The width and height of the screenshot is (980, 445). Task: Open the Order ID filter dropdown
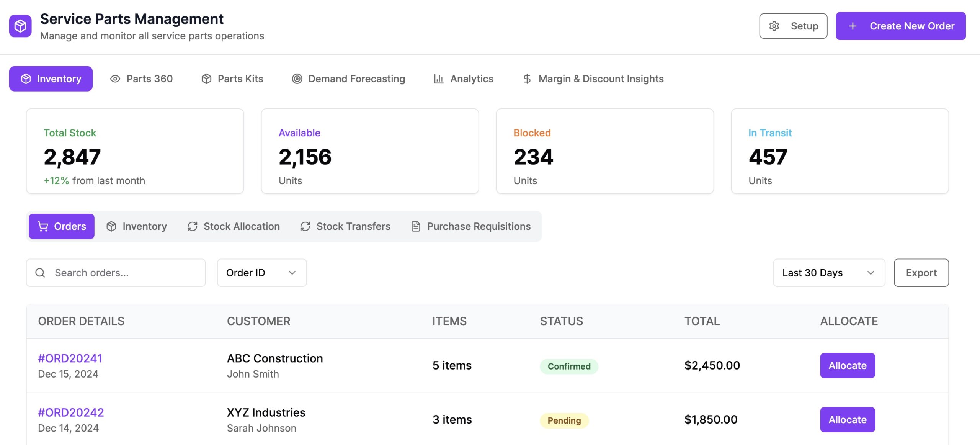click(262, 273)
